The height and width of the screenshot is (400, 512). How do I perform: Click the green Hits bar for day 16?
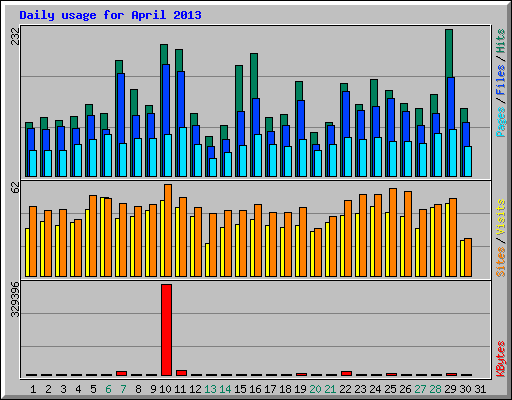254,76
